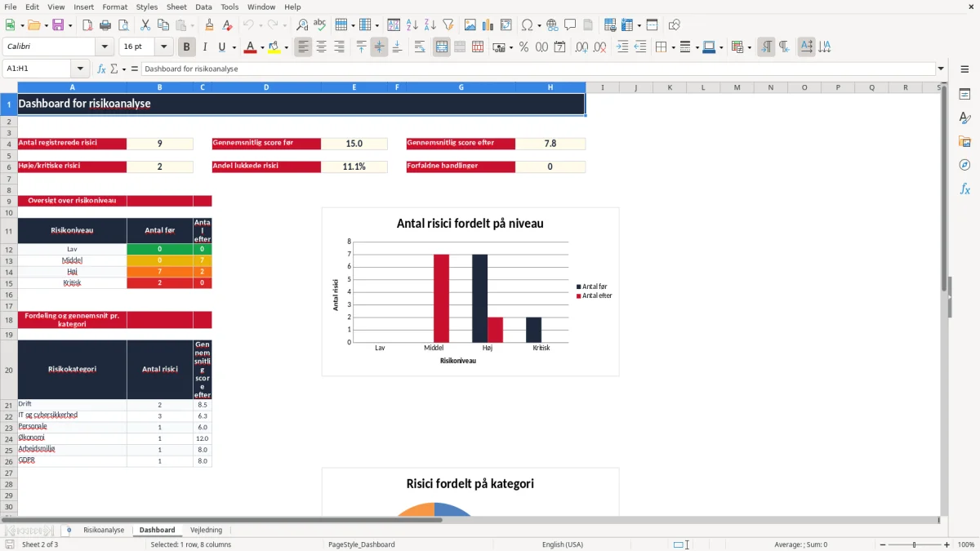Open the Tools menu
The image size is (980, 551).
(x=229, y=7)
